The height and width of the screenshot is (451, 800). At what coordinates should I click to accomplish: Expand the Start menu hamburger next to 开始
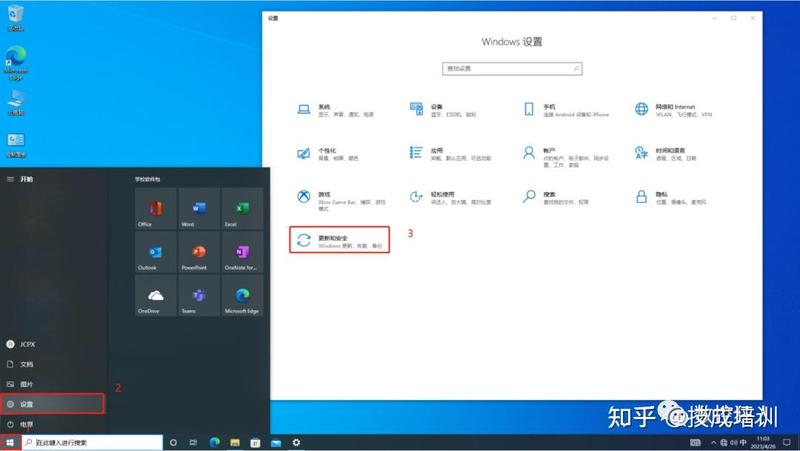10,179
